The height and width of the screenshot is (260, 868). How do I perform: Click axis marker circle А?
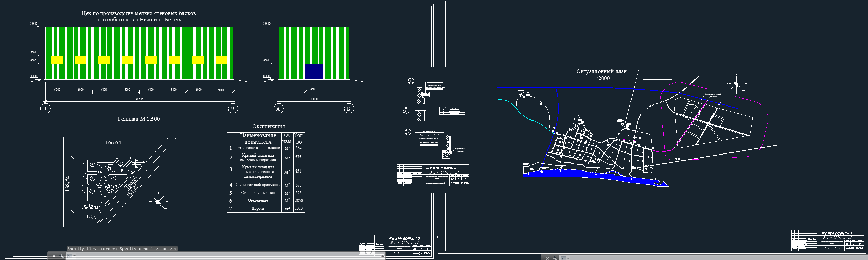coord(278,109)
